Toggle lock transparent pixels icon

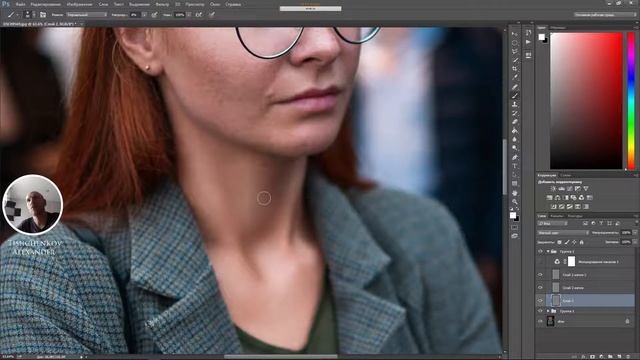click(559, 242)
